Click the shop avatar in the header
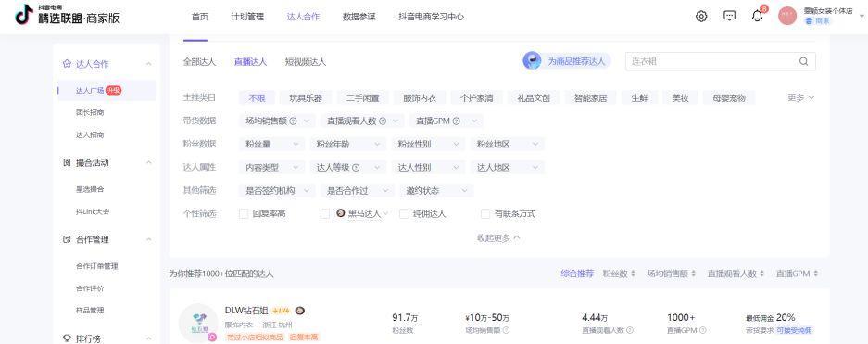Viewport: 868px width, 344px height. (x=787, y=16)
